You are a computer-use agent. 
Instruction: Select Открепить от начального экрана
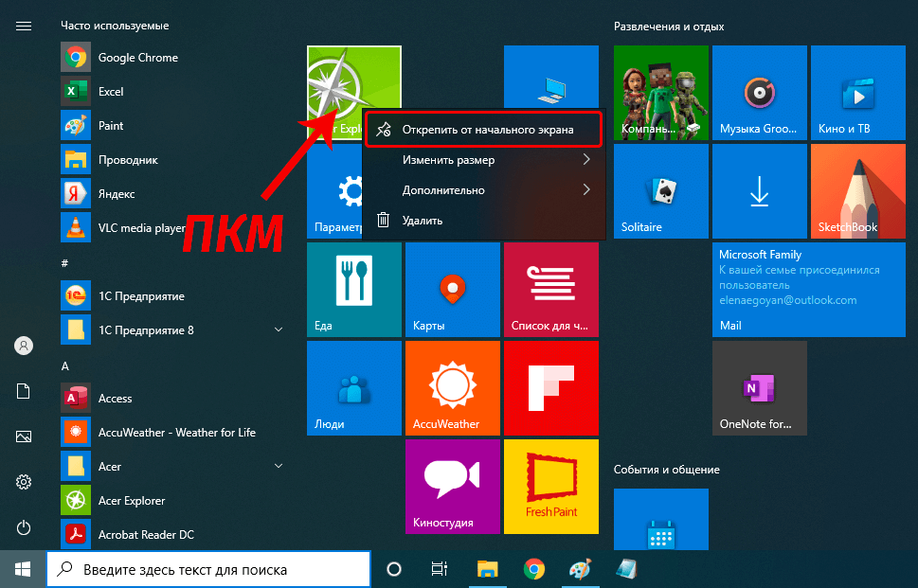click(x=484, y=129)
